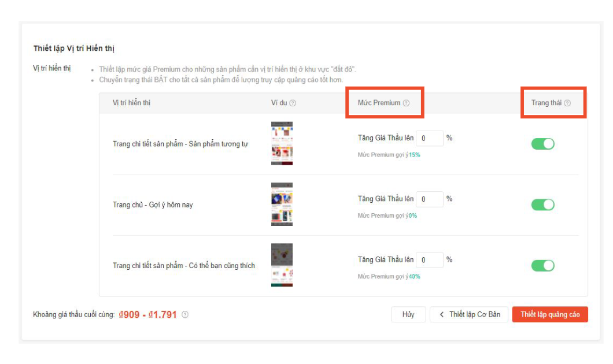Click bid input for Có thể bạn cũng thích
Image resolution: width=613 pixels, height=364 pixels.
pos(430,259)
